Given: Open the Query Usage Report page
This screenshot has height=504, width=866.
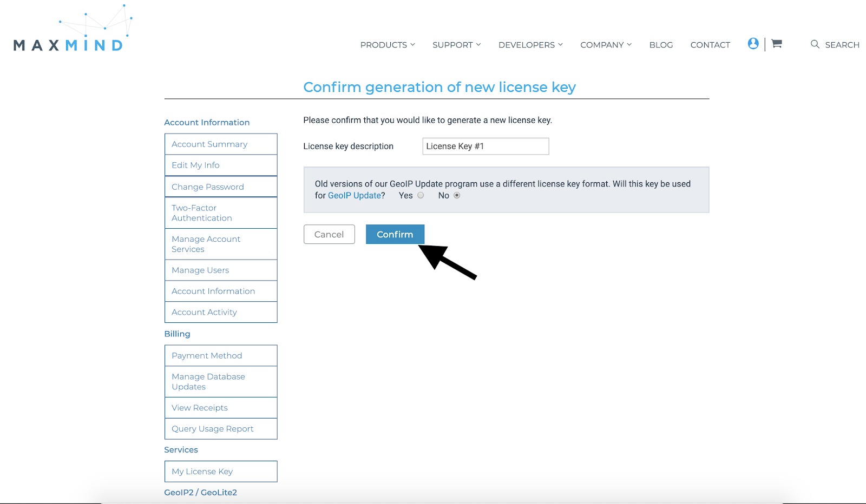Looking at the screenshot, I should 213,429.
